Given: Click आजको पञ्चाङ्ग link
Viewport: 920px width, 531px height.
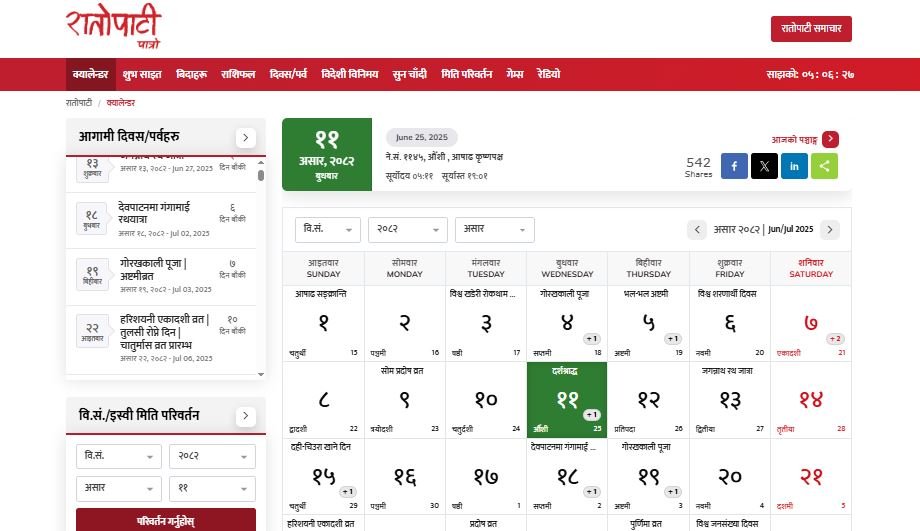Looking at the screenshot, I should [794, 140].
